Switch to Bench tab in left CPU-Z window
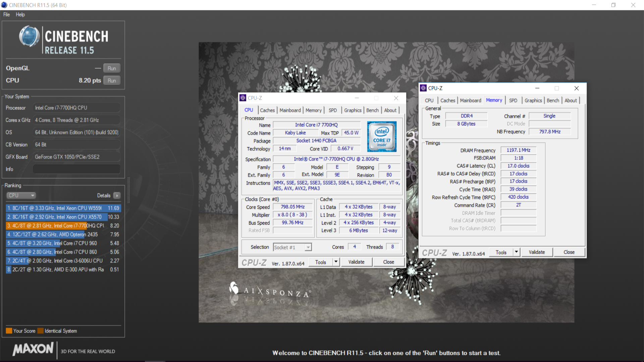 coord(372,110)
